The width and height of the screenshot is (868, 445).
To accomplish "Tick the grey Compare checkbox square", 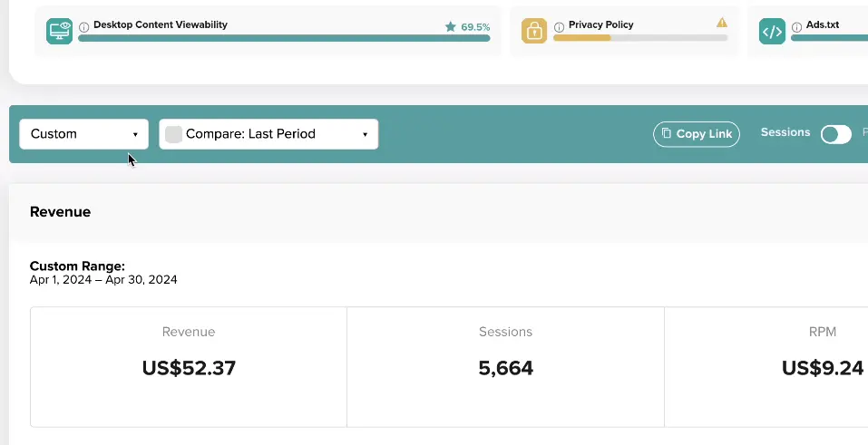I will click(x=174, y=134).
